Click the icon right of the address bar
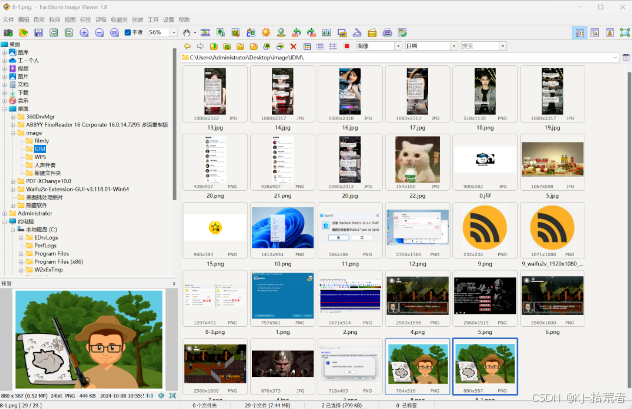This screenshot has width=632, height=409. [626, 58]
